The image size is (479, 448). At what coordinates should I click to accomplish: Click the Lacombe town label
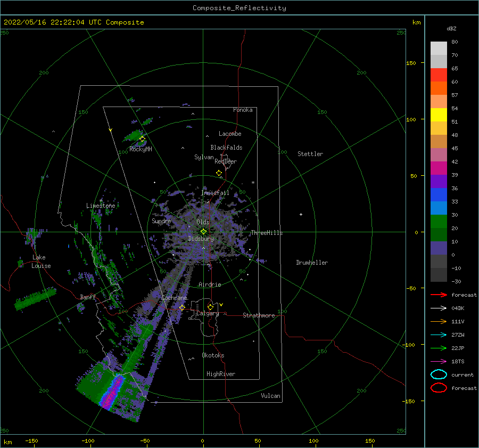pyautogui.click(x=230, y=134)
